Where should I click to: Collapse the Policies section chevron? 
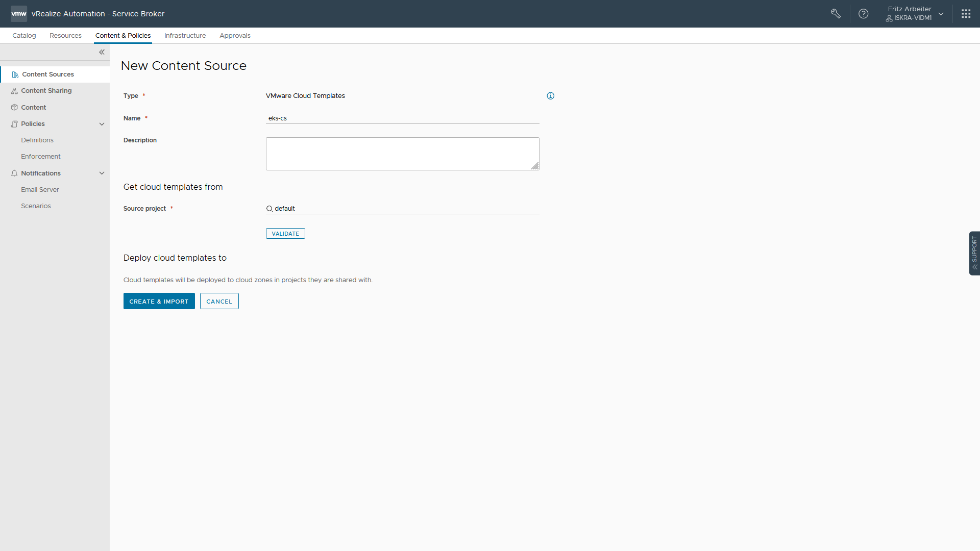[102, 124]
